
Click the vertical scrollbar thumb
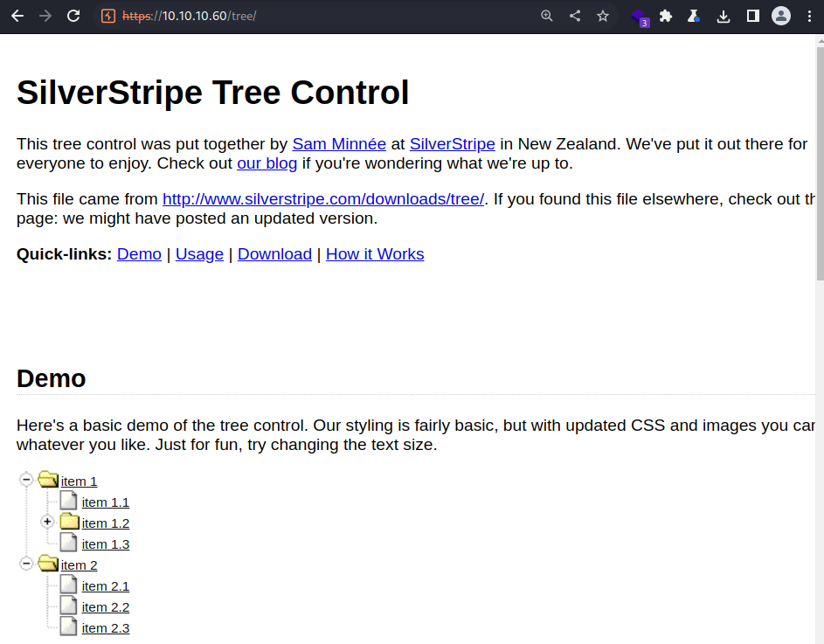(x=820, y=163)
